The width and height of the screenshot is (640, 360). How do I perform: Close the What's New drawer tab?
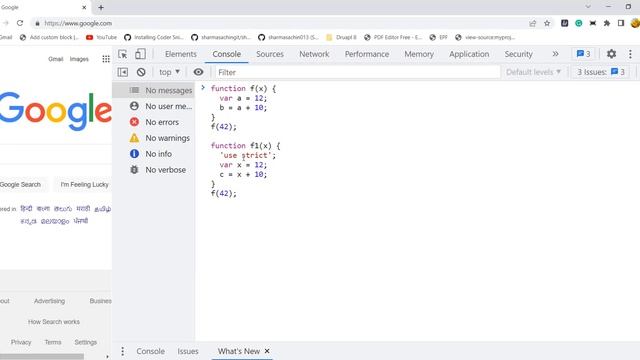[x=267, y=351]
